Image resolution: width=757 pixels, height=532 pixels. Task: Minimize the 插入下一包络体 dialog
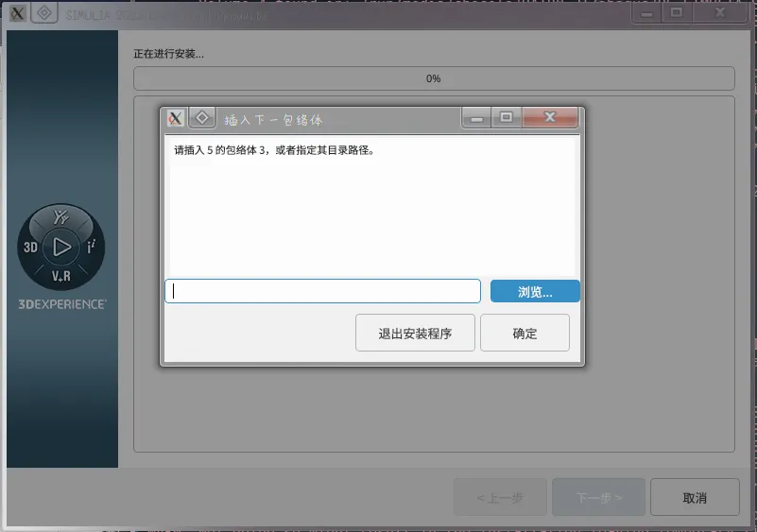point(475,117)
